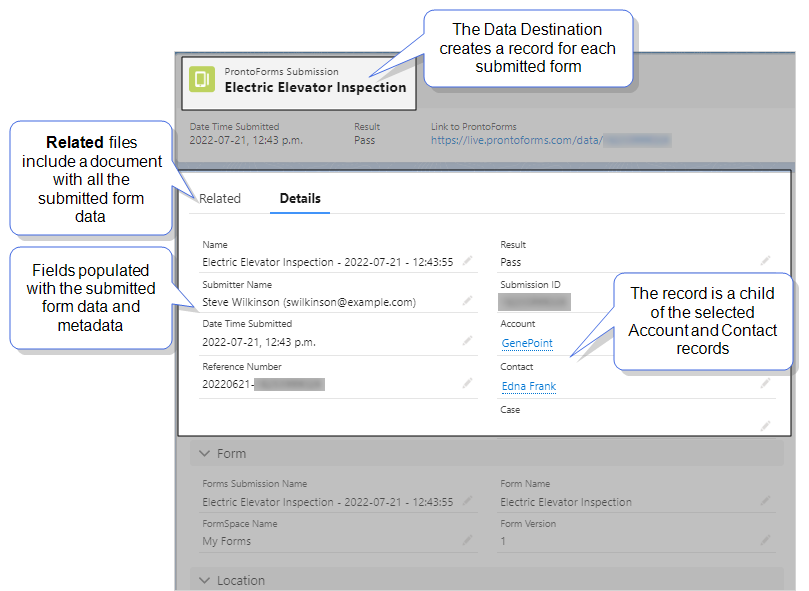Viewport: 809px width, 591px height.
Task: Click the Form Version value 1
Action: click(x=503, y=541)
